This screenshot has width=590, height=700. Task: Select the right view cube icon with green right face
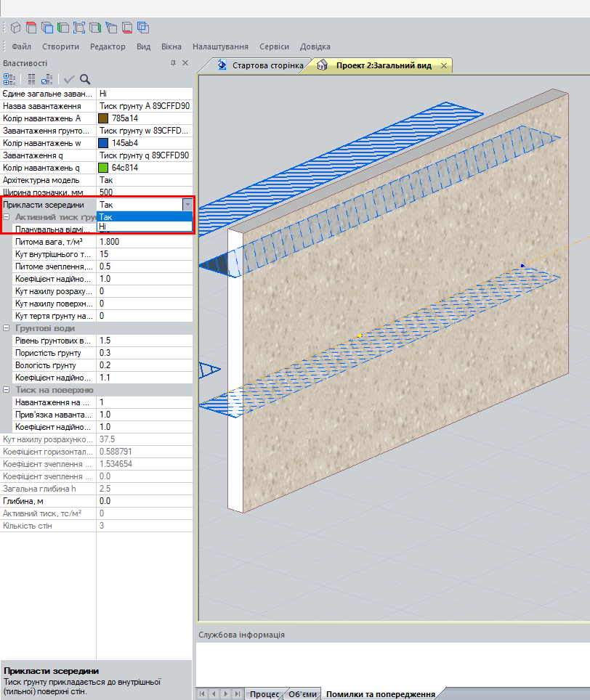pos(95,28)
